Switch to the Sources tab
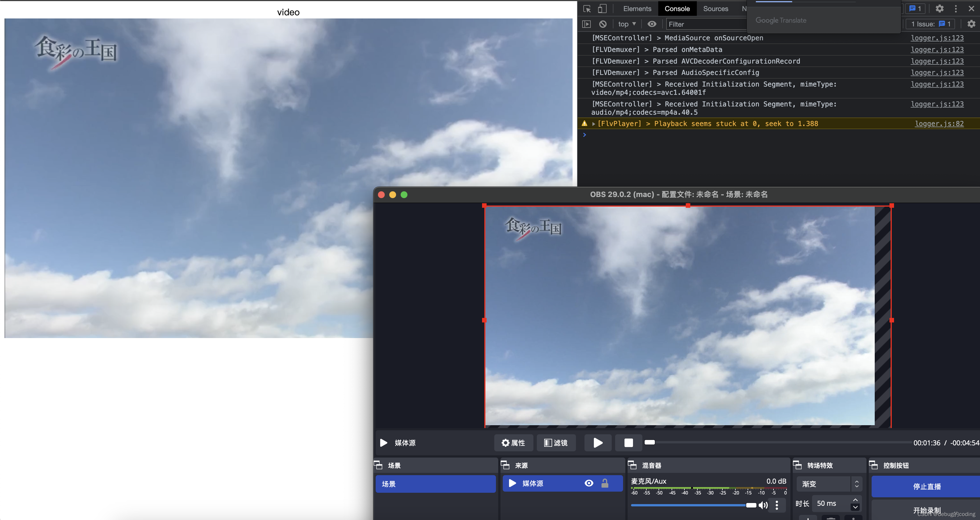The width and height of the screenshot is (980, 520). point(715,9)
